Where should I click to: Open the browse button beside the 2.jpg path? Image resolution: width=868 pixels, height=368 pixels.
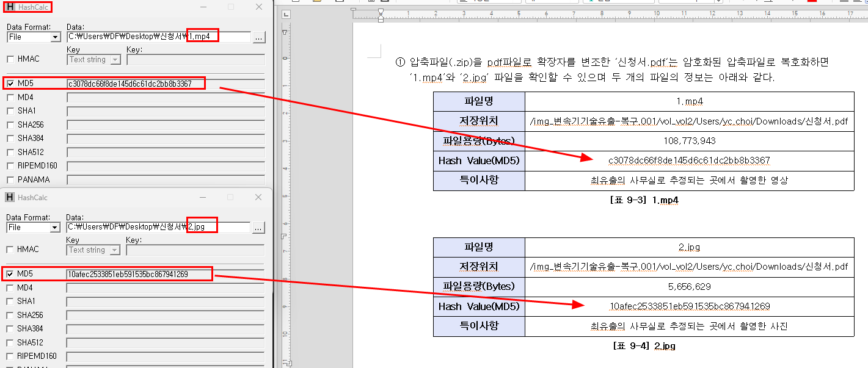click(259, 228)
